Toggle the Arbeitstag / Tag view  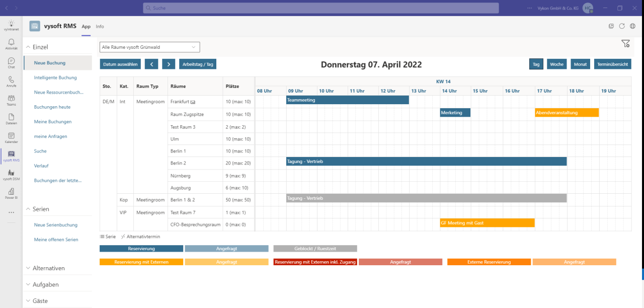pyautogui.click(x=198, y=64)
